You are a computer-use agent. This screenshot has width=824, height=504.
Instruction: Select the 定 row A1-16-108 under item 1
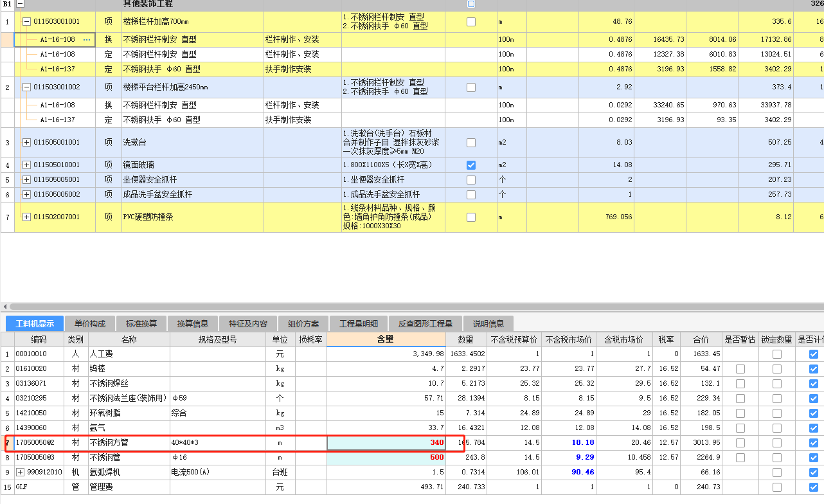click(411, 55)
